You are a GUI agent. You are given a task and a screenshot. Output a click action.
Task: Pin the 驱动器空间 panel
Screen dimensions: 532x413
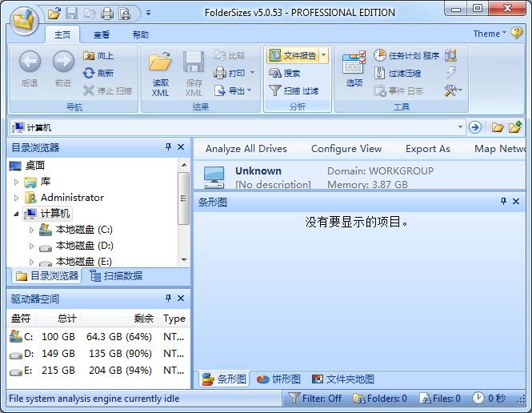coord(168,299)
